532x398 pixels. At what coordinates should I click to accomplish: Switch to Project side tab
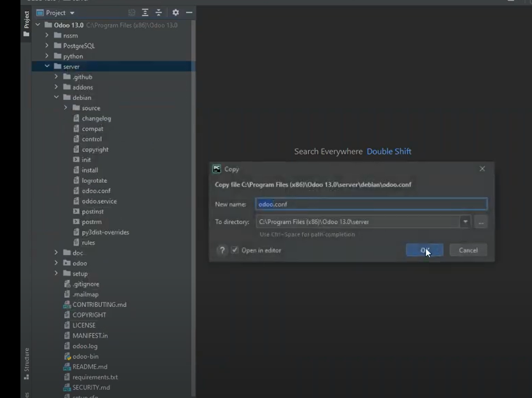point(27,24)
